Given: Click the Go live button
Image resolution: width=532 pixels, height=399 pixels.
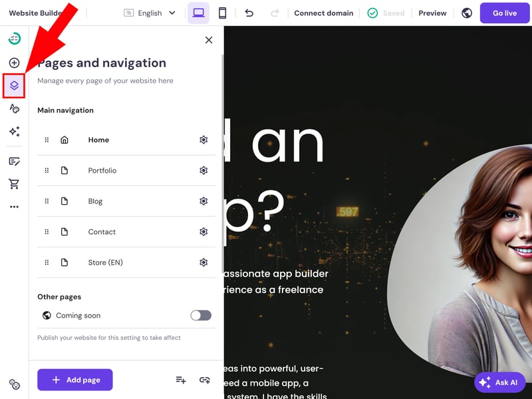Looking at the screenshot, I should pos(505,13).
